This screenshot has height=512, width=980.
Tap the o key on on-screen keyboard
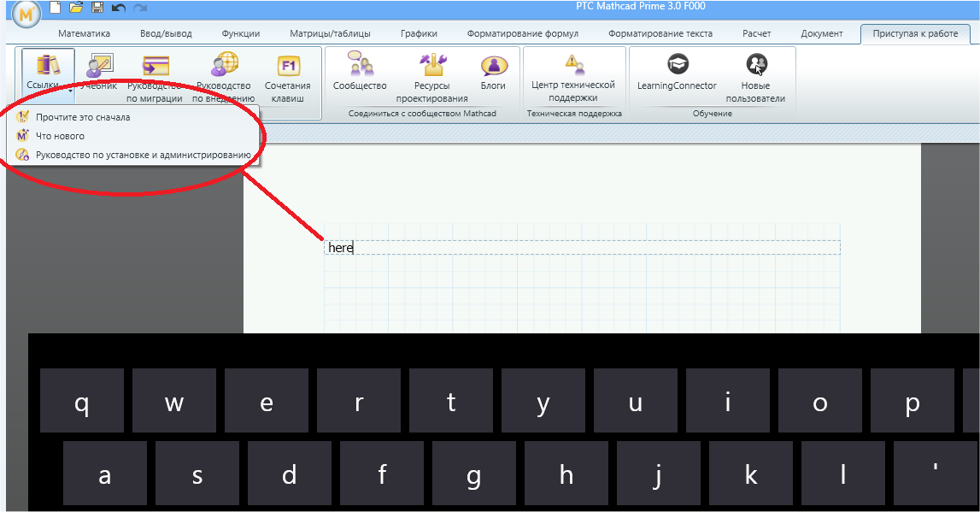tap(820, 401)
